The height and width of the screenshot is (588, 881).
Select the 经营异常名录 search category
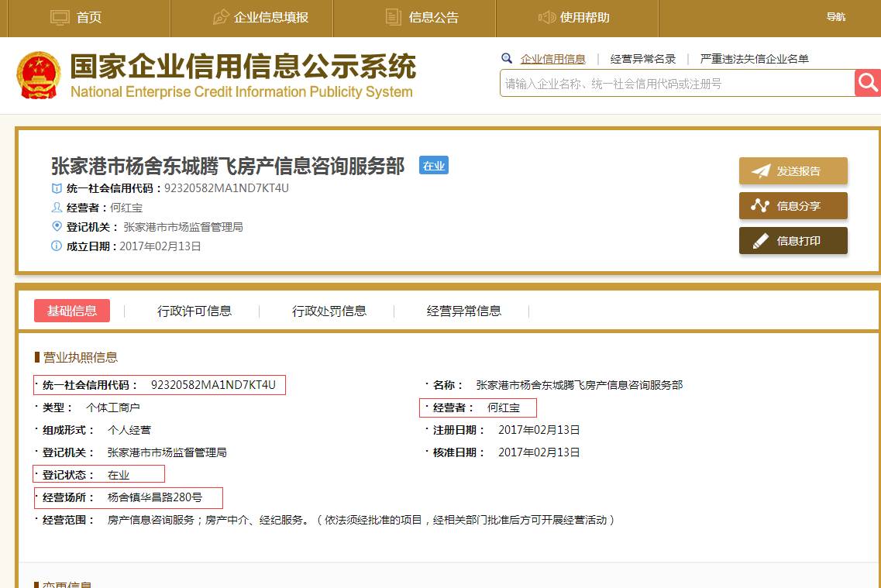point(643,59)
